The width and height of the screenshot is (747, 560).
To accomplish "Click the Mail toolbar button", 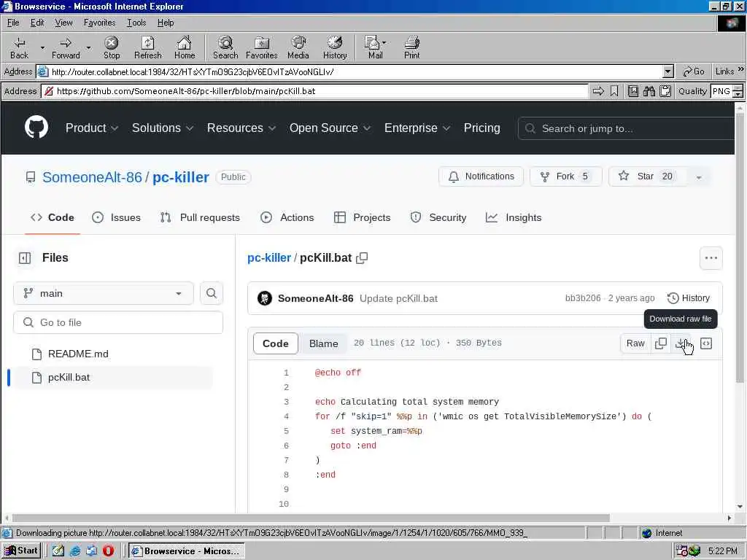I will 376,48.
